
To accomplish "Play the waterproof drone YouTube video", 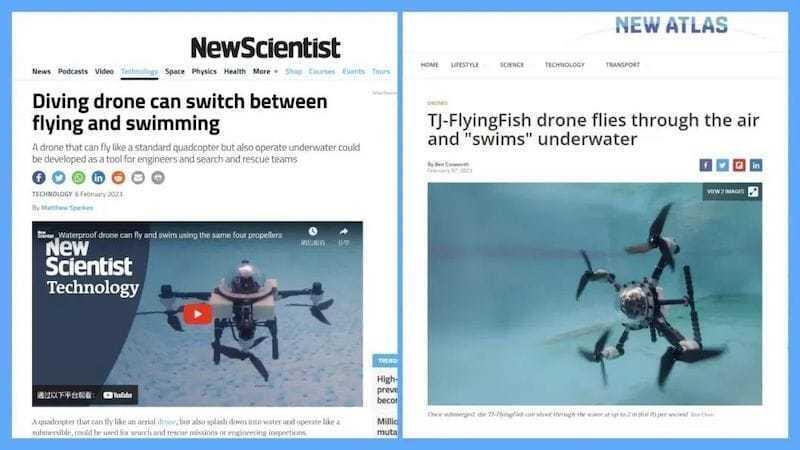I will coord(197,314).
